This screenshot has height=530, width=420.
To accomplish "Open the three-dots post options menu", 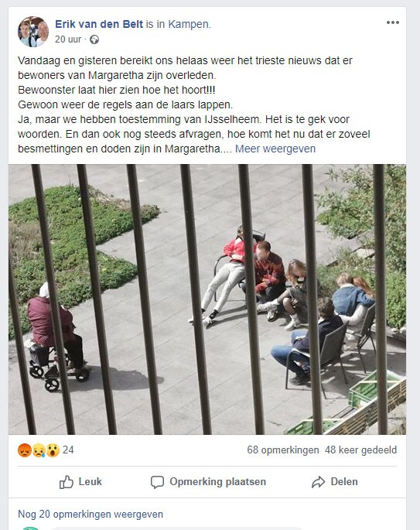I will pos(393,22).
